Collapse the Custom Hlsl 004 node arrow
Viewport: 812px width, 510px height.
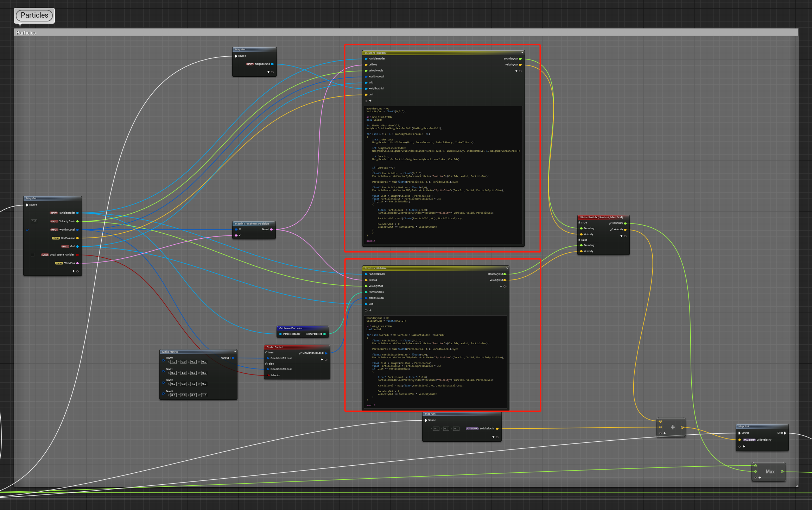point(507,268)
